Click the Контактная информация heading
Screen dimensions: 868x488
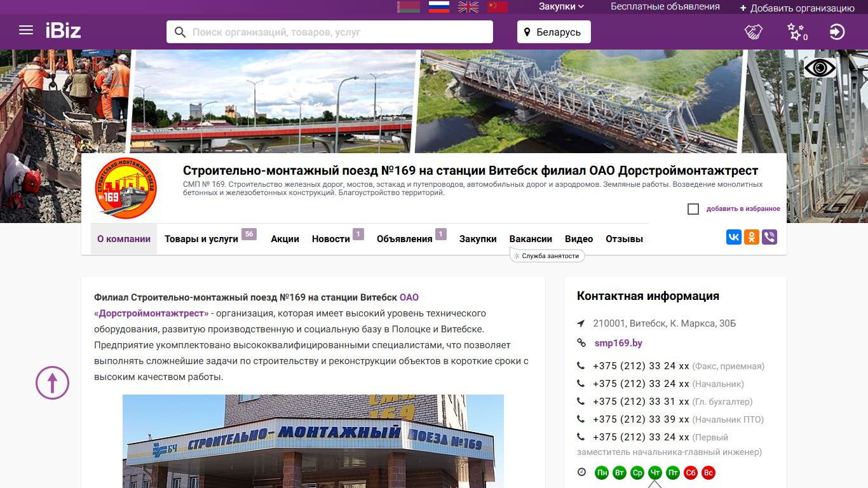[x=648, y=296]
